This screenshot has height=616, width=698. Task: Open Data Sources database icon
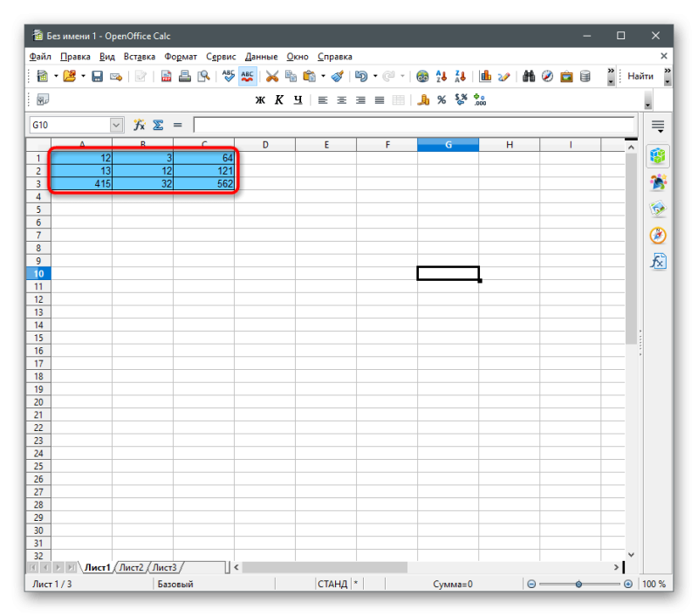[585, 77]
